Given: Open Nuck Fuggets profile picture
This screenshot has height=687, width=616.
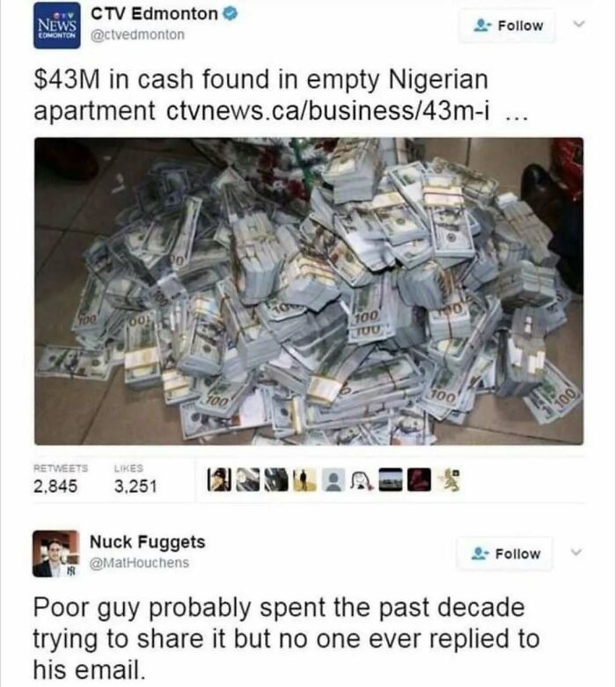Looking at the screenshot, I should pos(56,553).
